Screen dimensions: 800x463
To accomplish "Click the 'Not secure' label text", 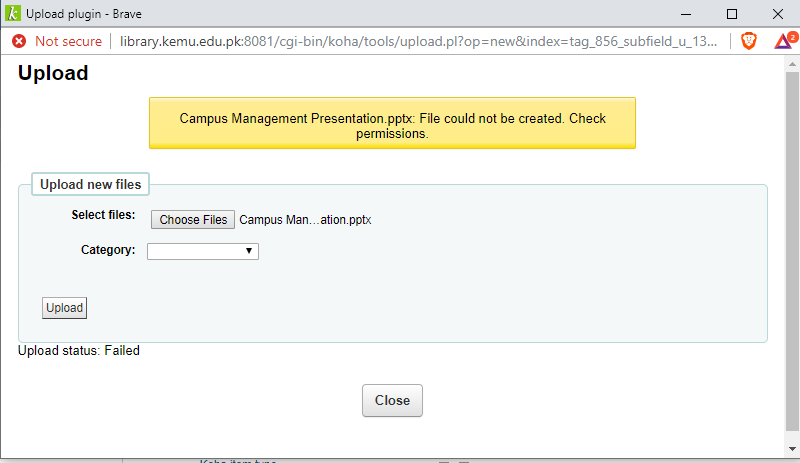I will [x=68, y=41].
